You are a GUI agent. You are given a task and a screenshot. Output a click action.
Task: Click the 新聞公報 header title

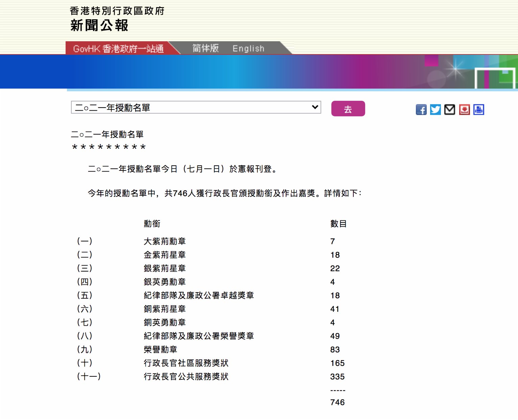(x=99, y=25)
